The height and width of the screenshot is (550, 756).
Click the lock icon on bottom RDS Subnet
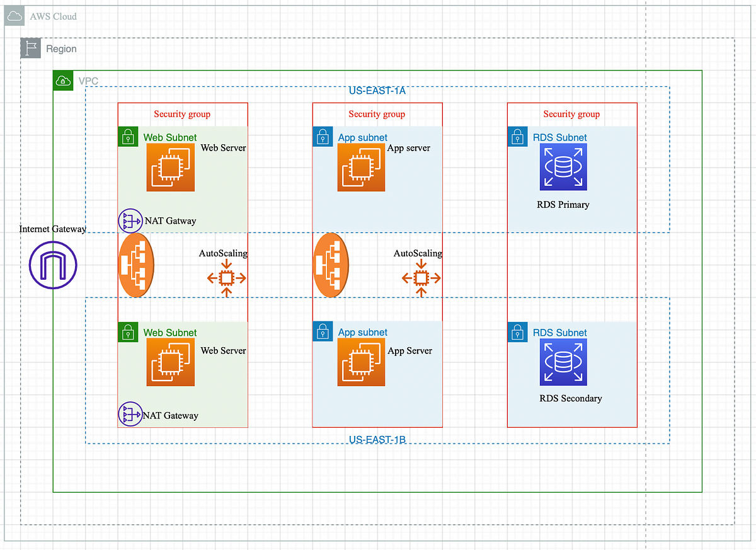point(517,332)
